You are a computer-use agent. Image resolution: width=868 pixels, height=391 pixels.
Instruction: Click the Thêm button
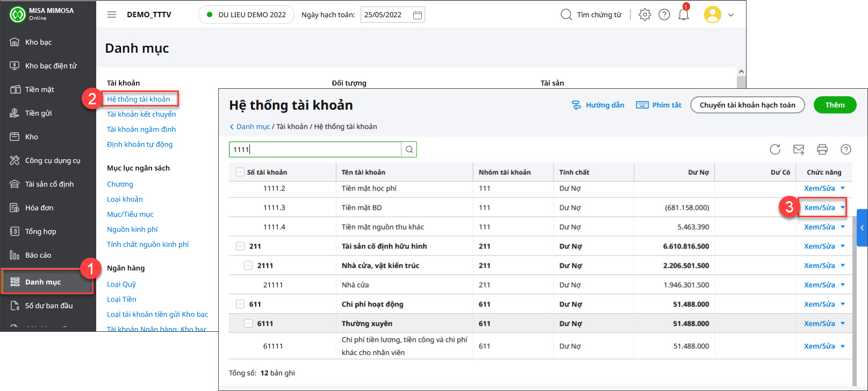click(x=835, y=105)
